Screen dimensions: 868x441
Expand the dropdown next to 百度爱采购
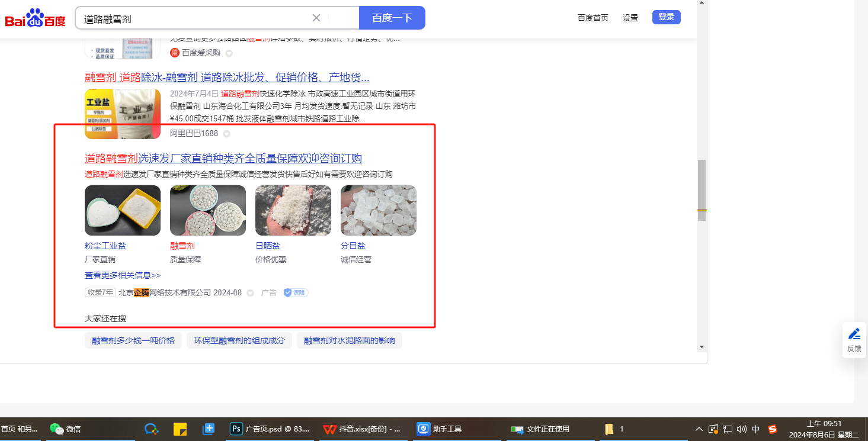(x=229, y=53)
